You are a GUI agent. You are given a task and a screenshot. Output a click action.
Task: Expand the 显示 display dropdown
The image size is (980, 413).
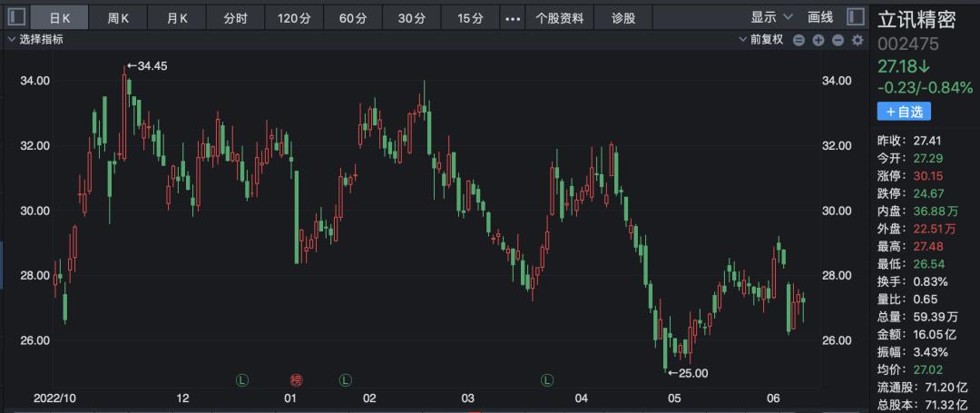[771, 17]
